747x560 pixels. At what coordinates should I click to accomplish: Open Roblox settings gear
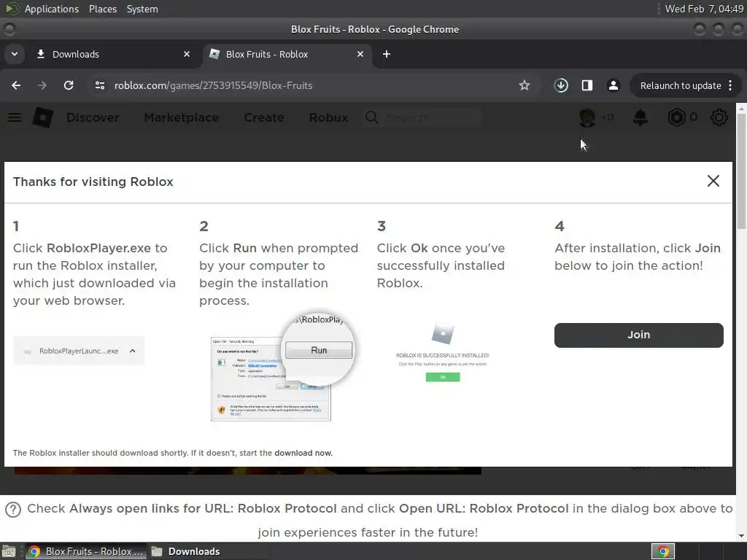coord(719,117)
